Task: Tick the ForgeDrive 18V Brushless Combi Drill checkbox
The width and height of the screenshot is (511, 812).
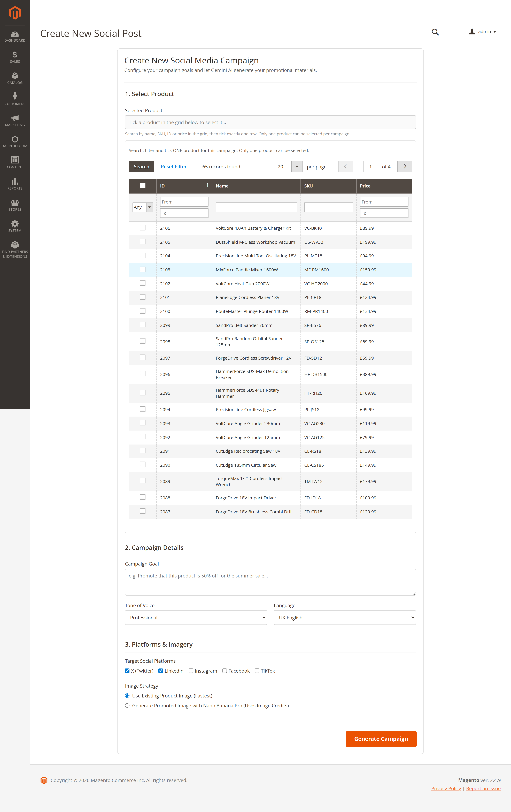Action: point(143,511)
